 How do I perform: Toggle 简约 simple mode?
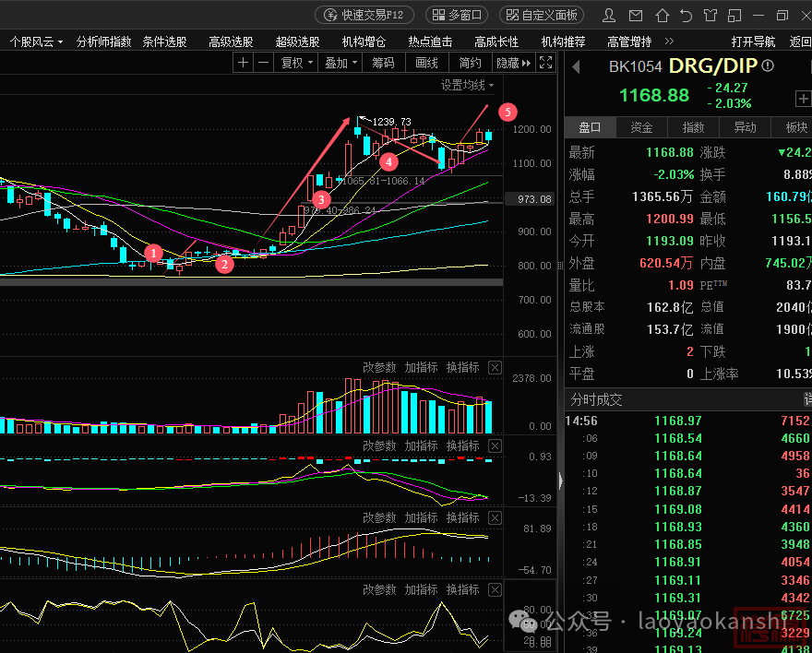471,63
